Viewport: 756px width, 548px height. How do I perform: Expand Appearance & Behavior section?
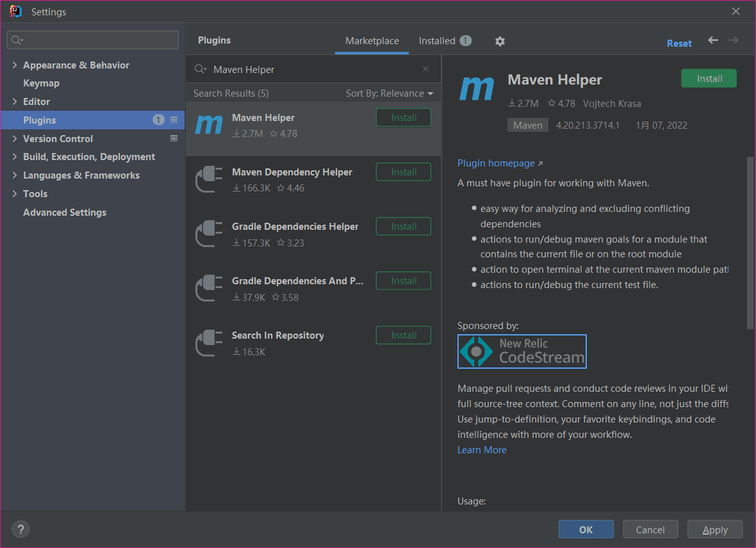pyautogui.click(x=15, y=65)
